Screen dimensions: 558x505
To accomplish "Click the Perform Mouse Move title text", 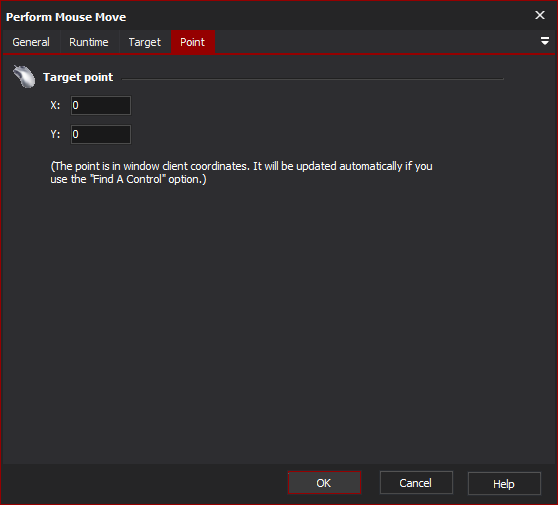I will coord(66,17).
